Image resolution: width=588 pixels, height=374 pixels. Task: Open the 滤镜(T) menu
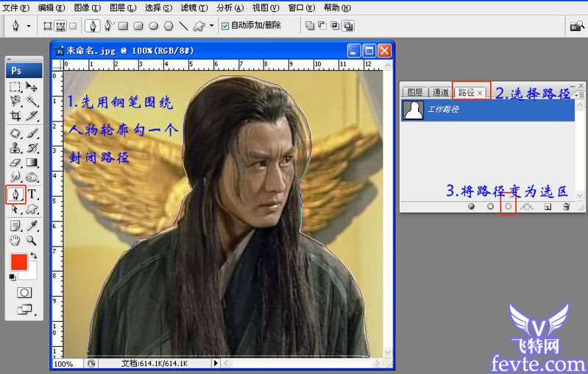pyautogui.click(x=194, y=7)
